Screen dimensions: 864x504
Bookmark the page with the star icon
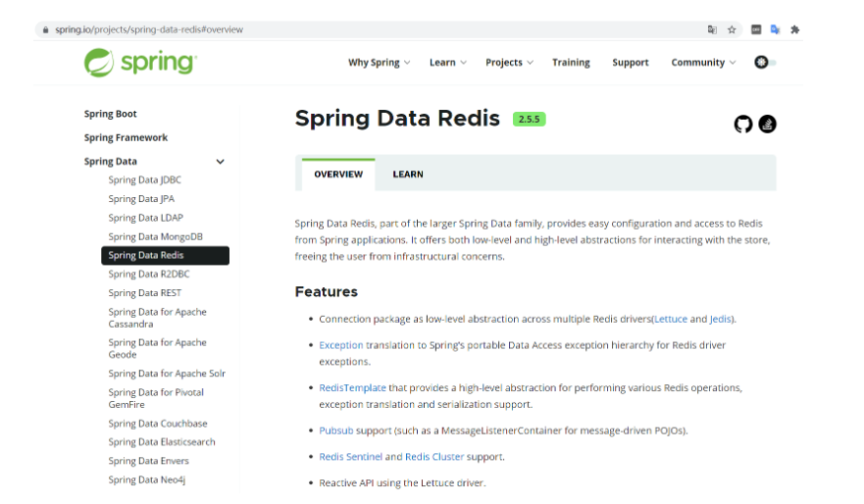point(732,29)
